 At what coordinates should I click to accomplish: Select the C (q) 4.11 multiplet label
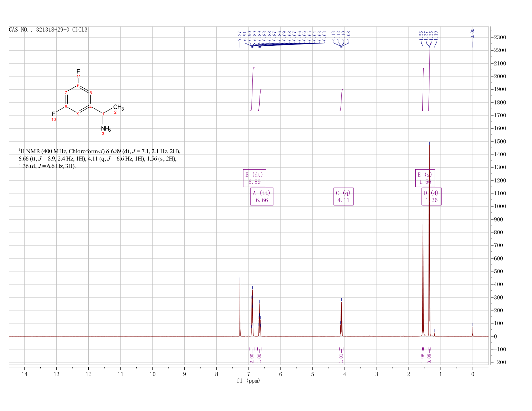point(343,197)
